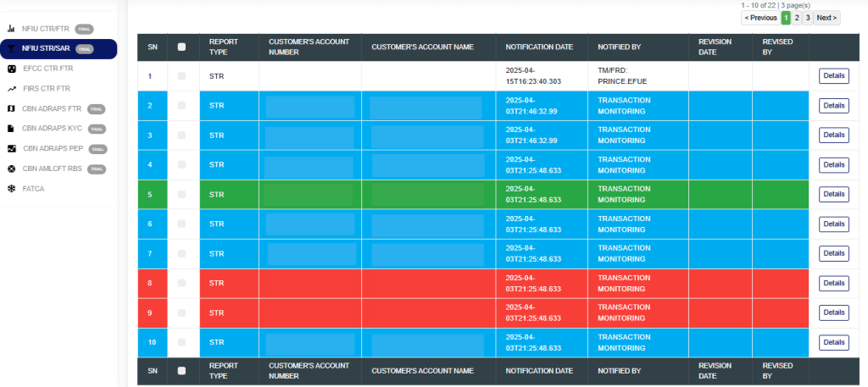
Task: Jump to page 3 in pagination
Action: [808, 18]
